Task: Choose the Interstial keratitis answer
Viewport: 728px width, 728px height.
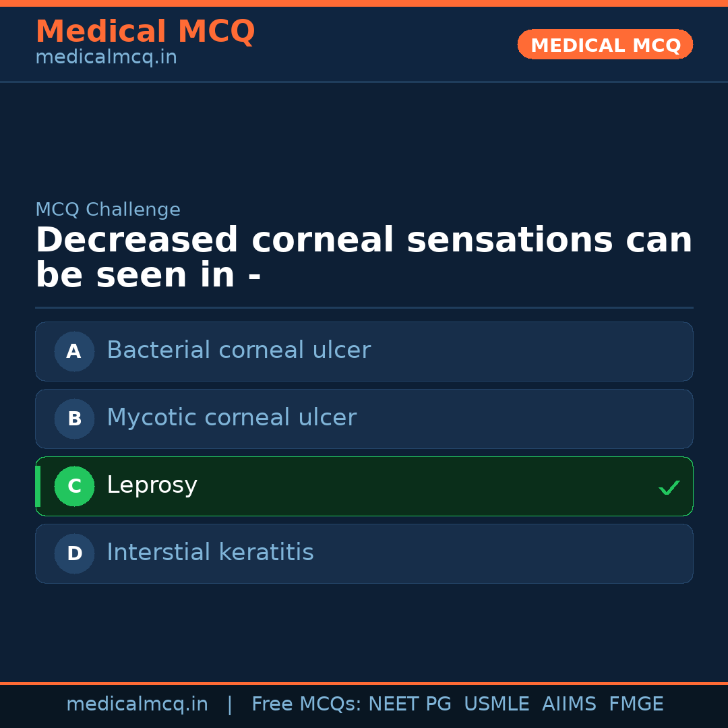Action: pyautogui.click(x=210, y=553)
